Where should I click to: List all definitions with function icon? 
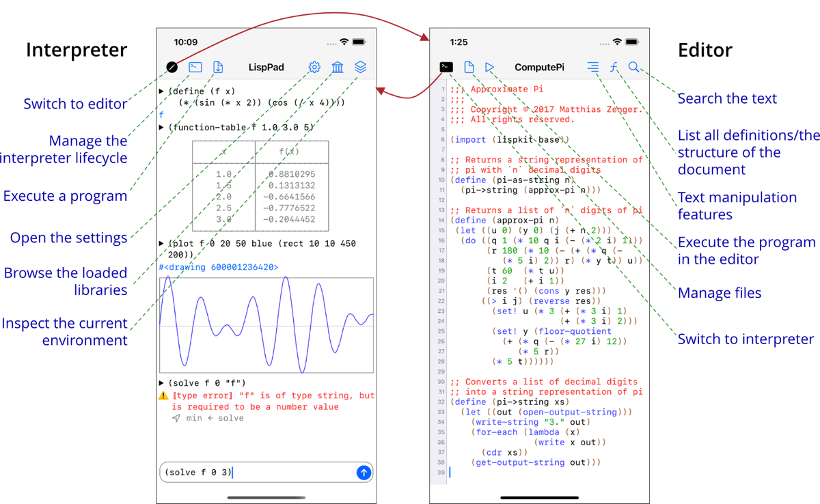tap(614, 67)
